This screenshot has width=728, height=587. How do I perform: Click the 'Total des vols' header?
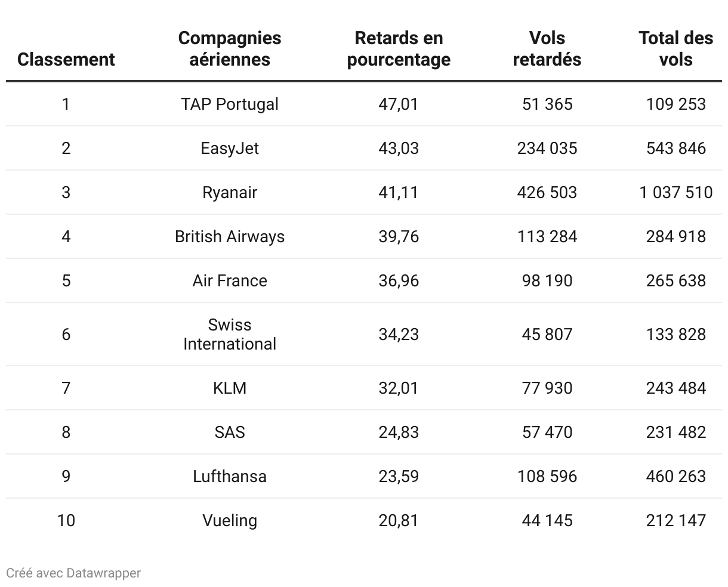pyautogui.click(x=675, y=49)
